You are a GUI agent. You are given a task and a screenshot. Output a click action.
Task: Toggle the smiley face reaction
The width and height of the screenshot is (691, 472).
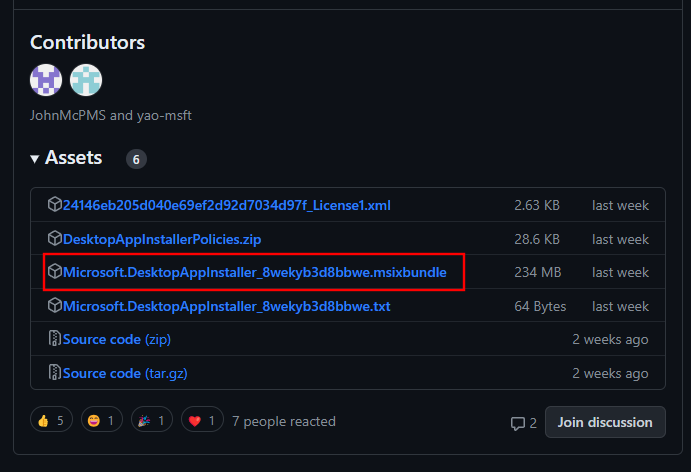click(x=102, y=422)
